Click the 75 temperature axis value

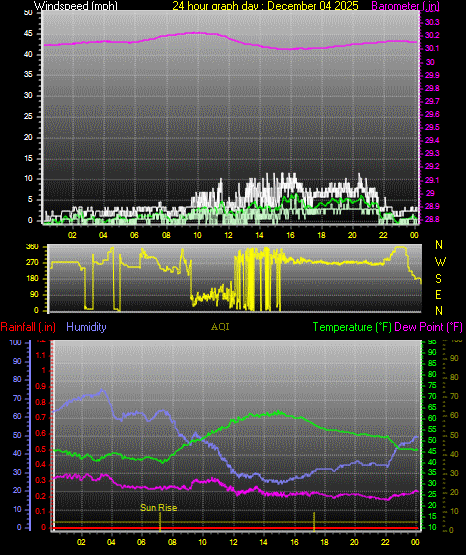click(x=432, y=385)
